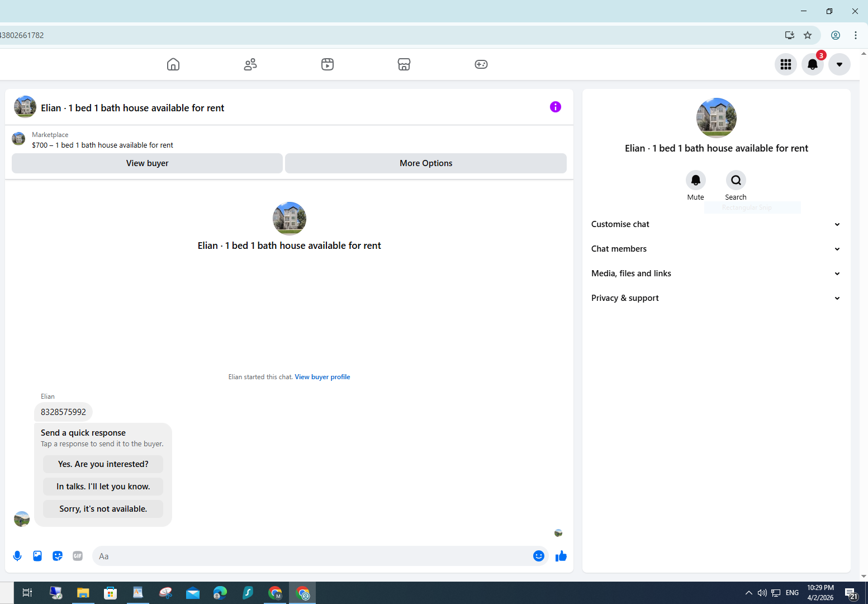Open the Snipping Tool taskbar icon
The height and width of the screenshot is (604, 868).
click(x=165, y=593)
